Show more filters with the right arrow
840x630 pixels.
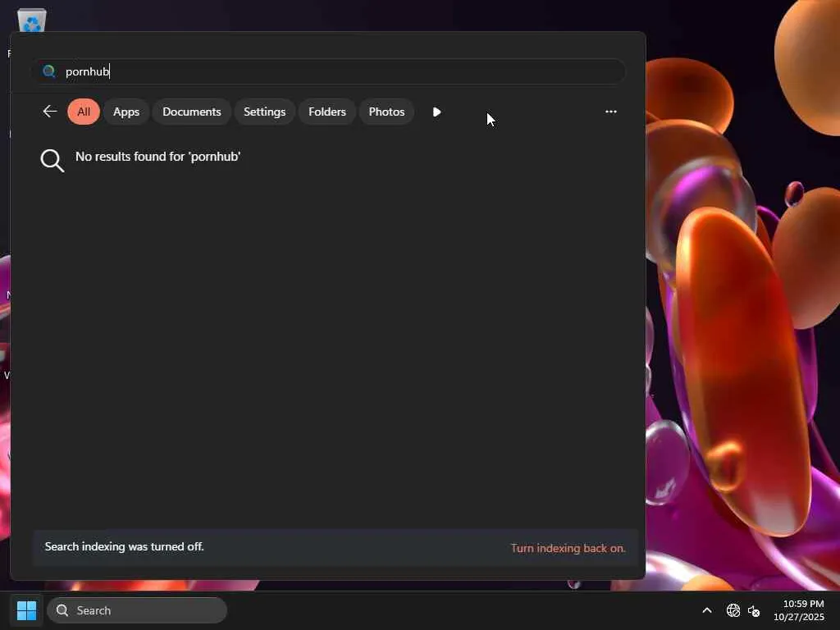(436, 112)
